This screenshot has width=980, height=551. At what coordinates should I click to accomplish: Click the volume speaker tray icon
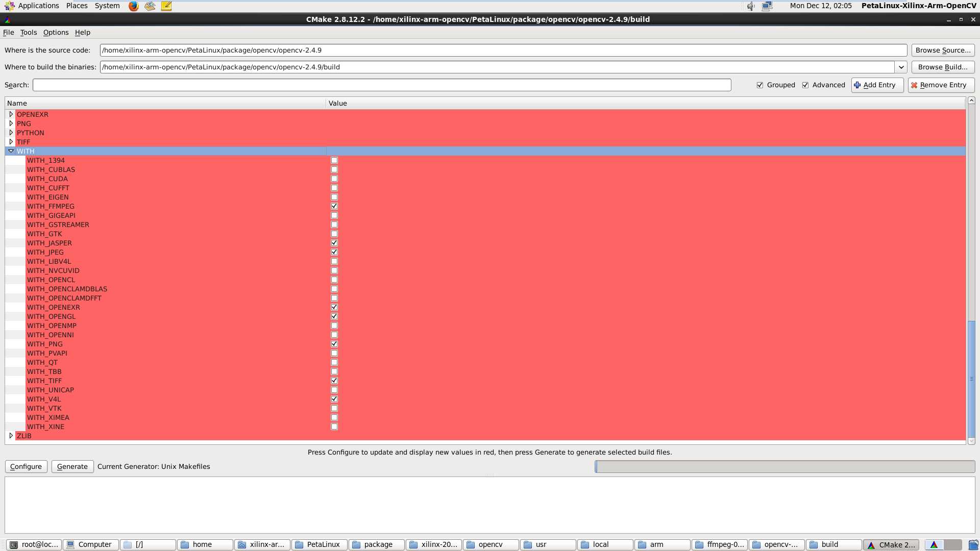click(x=751, y=6)
